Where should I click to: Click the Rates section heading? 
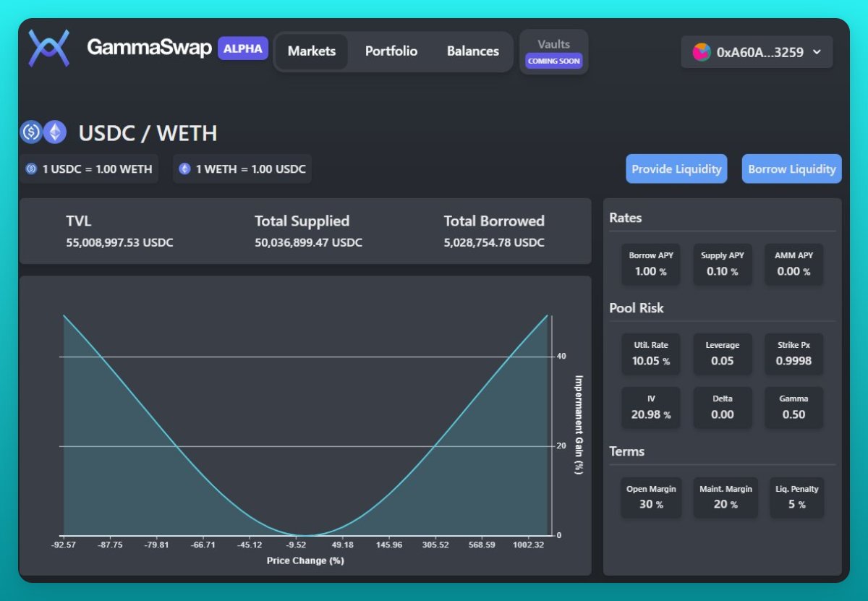[626, 218]
